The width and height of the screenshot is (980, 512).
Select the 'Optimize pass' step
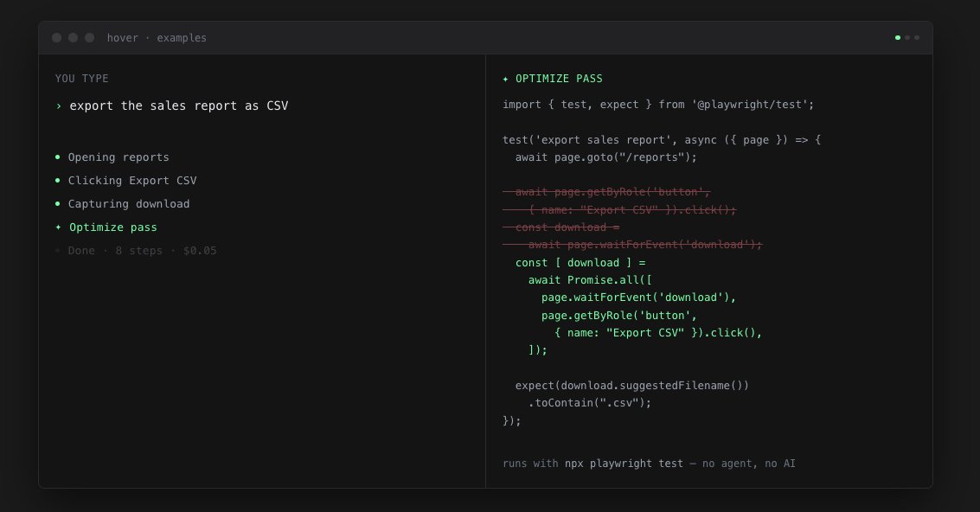(113, 227)
